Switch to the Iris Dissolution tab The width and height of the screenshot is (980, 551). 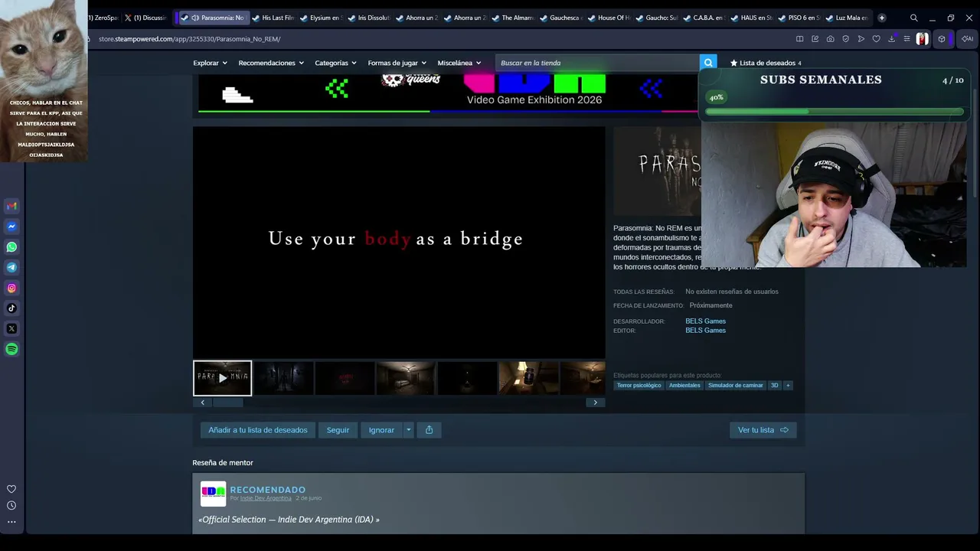click(369, 18)
